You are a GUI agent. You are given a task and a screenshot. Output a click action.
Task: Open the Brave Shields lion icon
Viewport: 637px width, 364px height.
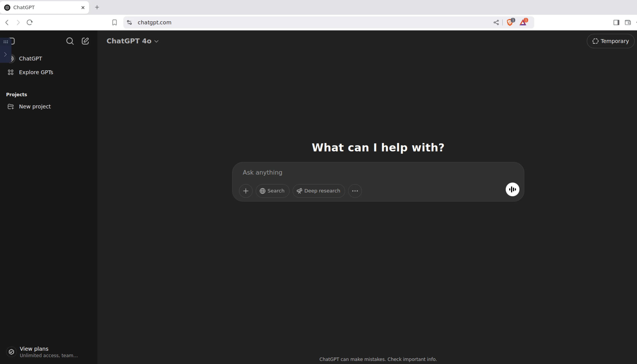tap(510, 22)
